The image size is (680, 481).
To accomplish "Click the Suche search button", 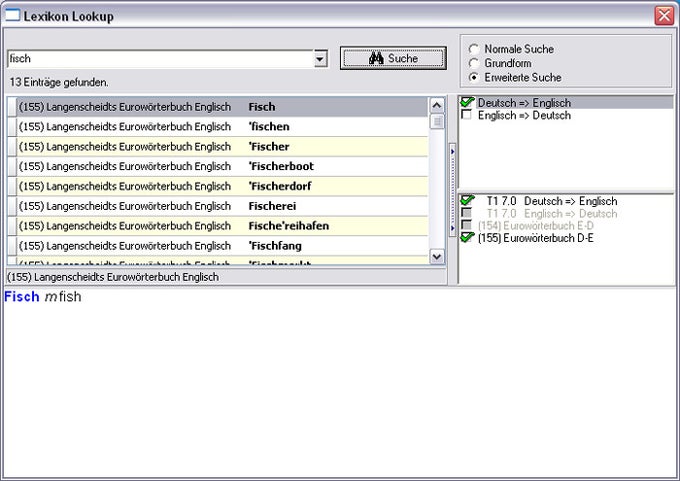I will click(393, 58).
